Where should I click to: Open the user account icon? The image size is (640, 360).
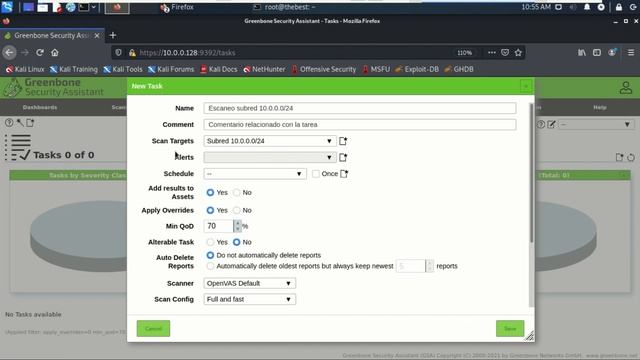tap(625, 88)
